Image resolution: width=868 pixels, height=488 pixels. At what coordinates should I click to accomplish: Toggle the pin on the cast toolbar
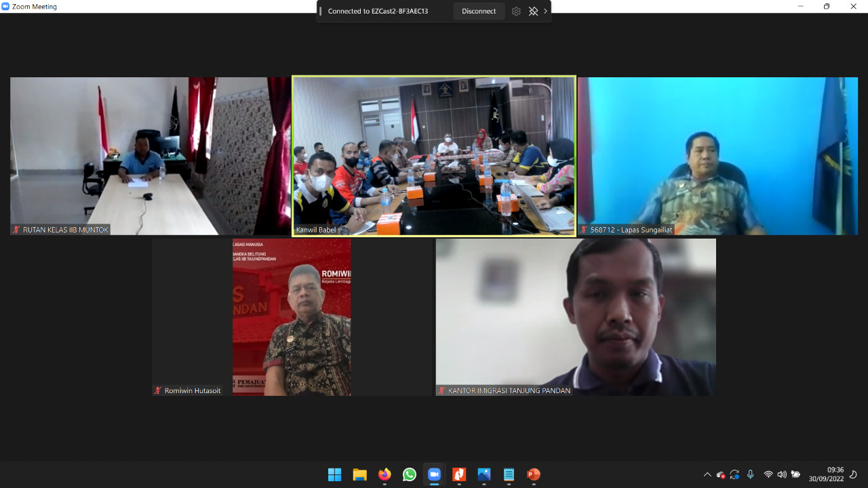tap(533, 11)
